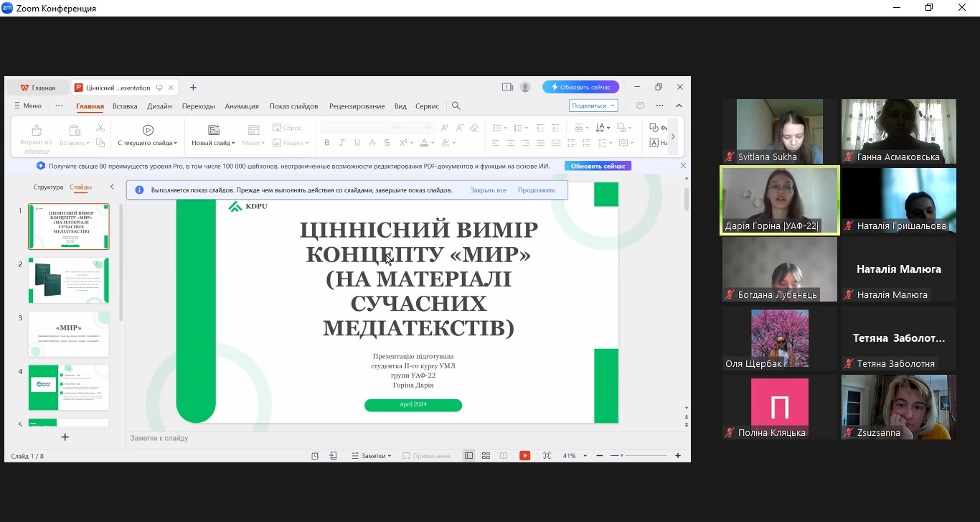Toggle align left paragraph icon

495,143
